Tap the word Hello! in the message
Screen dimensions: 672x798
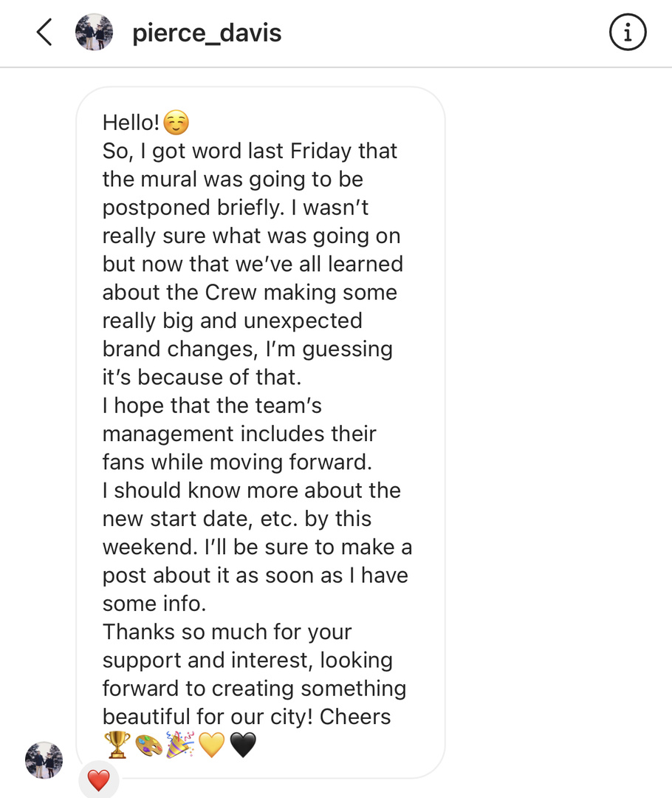coord(131,123)
